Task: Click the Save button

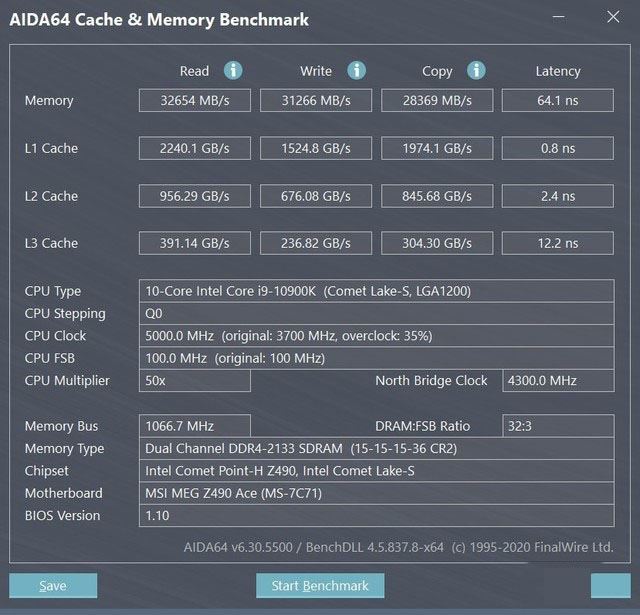Action: 53,586
